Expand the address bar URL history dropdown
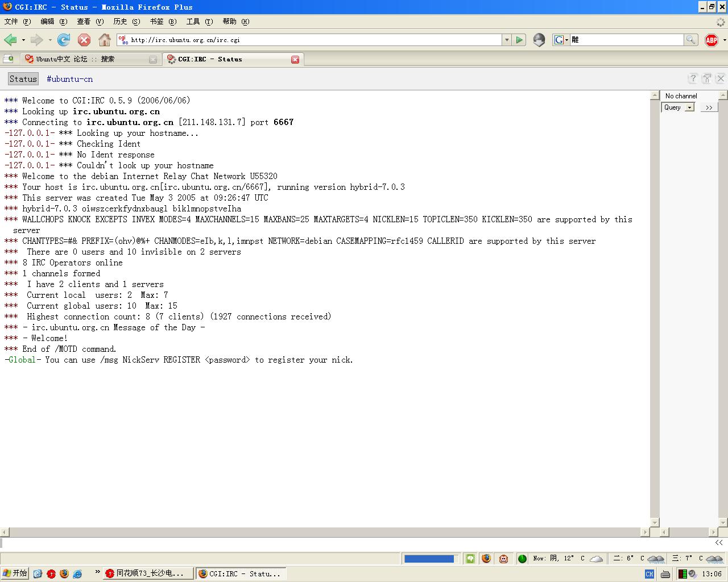Viewport: 728px width, 582px height. [506, 40]
